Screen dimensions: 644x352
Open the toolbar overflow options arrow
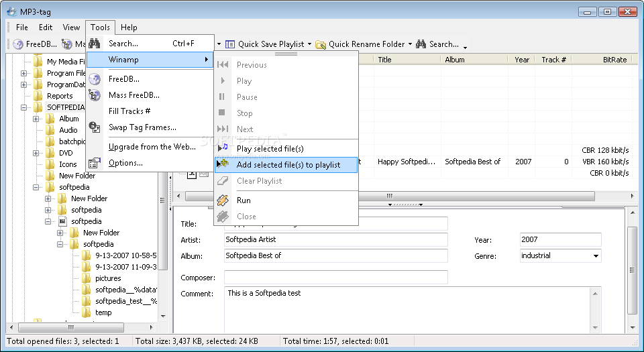coord(465,47)
